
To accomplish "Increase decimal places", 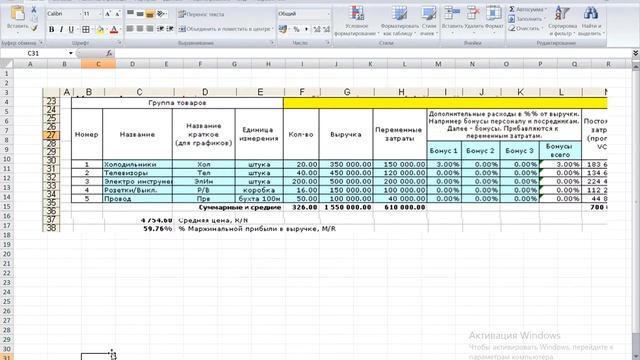I will coord(317,29).
